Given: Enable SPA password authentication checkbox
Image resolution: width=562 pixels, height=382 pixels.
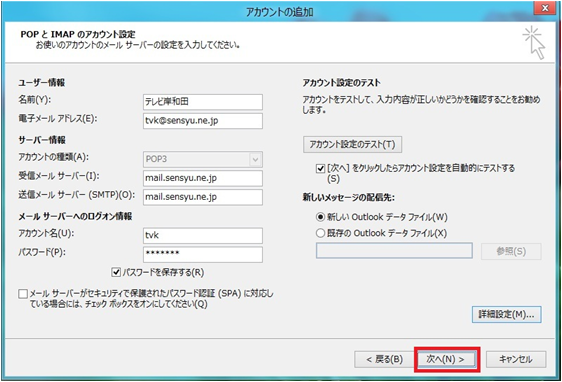Looking at the screenshot, I should [23, 294].
